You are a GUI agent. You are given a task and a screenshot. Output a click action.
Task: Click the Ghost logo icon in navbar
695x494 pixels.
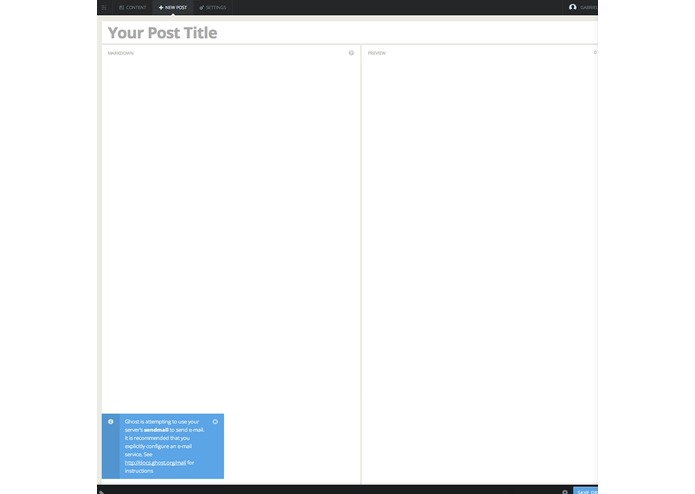pyautogui.click(x=104, y=8)
